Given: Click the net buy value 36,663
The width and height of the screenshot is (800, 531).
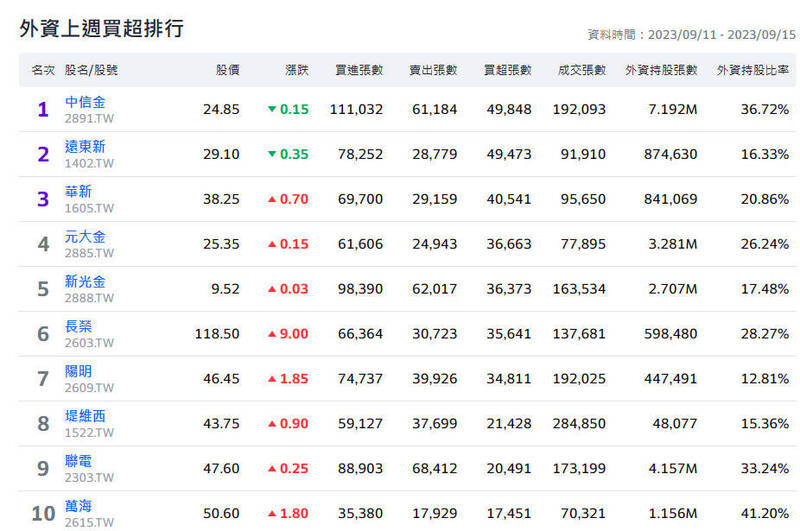Looking at the screenshot, I should (509, 244).
